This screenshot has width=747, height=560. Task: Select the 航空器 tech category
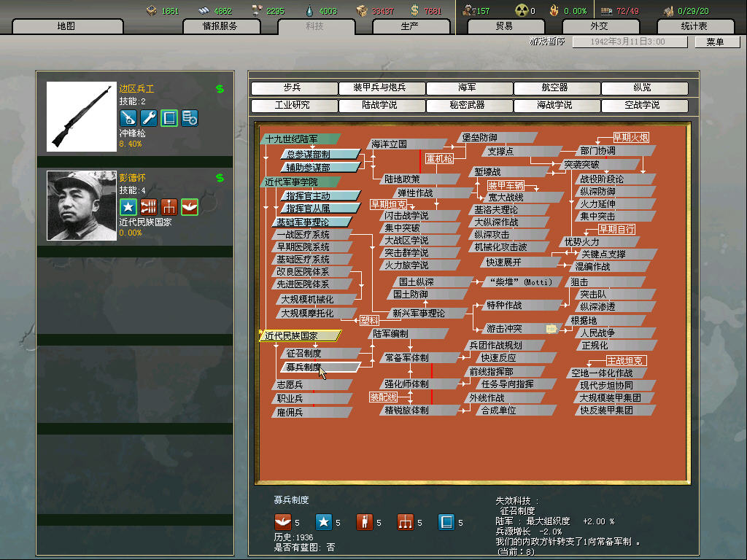[557, 88]
